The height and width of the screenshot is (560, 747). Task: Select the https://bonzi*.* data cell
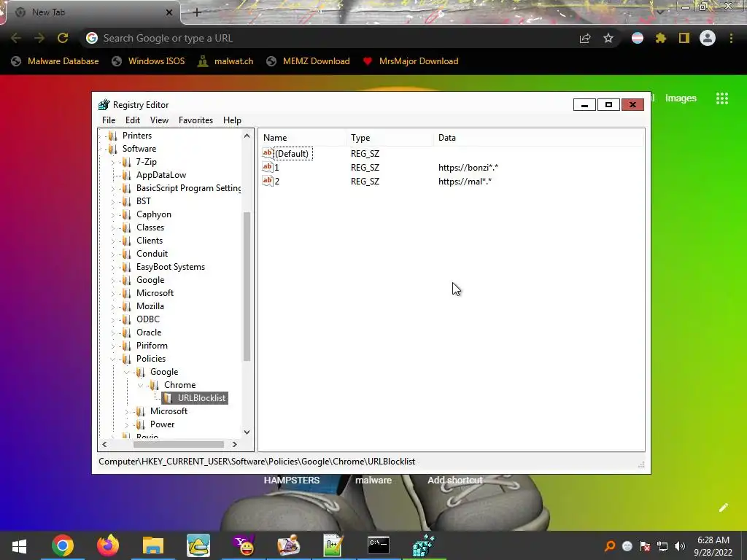[x=468, y=168]
